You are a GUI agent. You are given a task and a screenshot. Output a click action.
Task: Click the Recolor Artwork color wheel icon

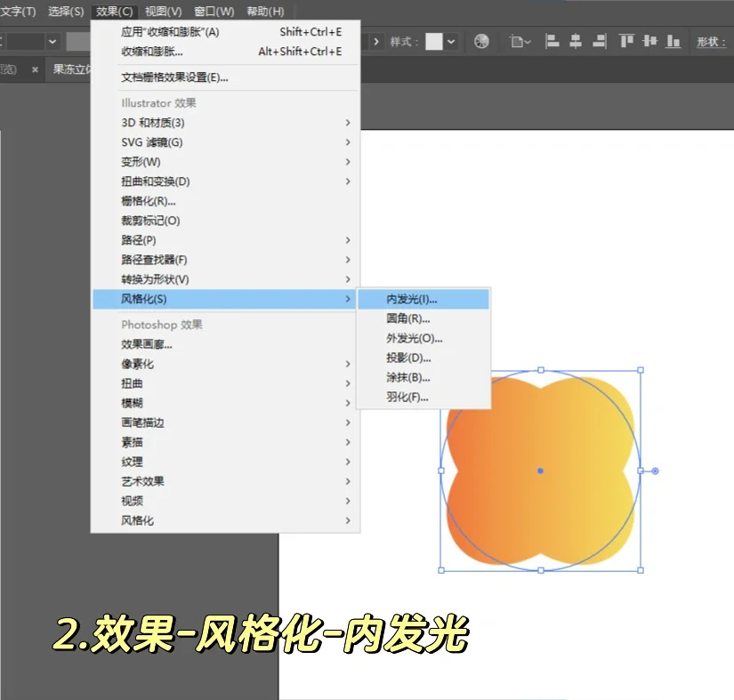(481, 42)
